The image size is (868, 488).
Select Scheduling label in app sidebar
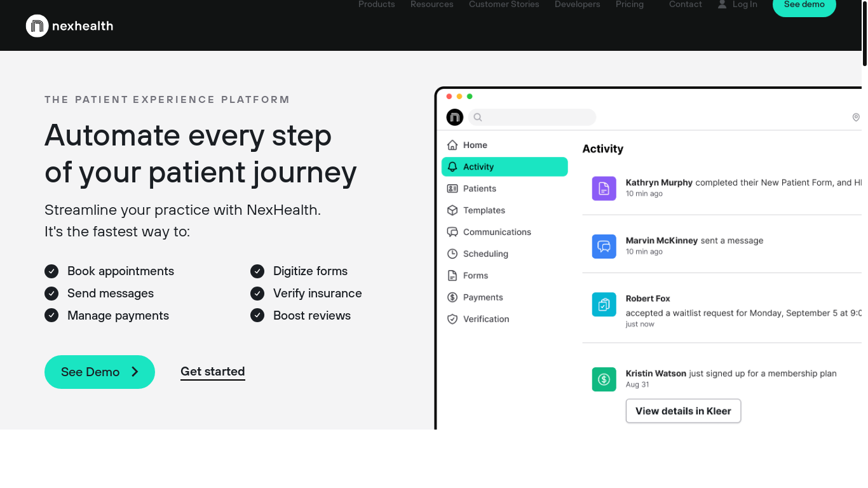click(x=485, y=254)
